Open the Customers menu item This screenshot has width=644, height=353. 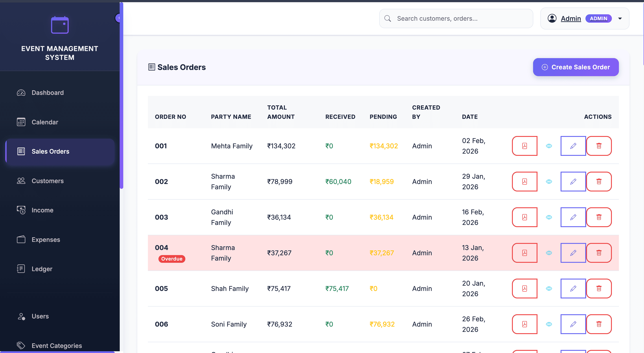48,181
